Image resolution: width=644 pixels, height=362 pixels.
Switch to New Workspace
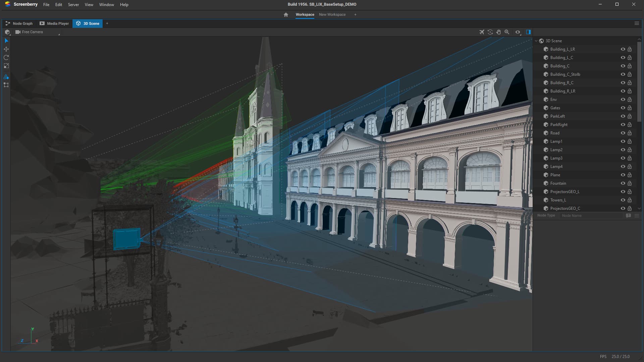click(332, 15)
